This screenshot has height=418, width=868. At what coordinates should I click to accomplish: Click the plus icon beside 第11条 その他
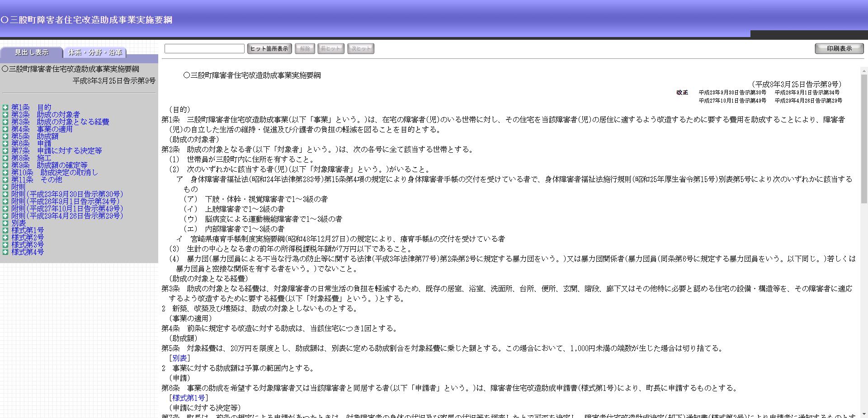[5, 179]
